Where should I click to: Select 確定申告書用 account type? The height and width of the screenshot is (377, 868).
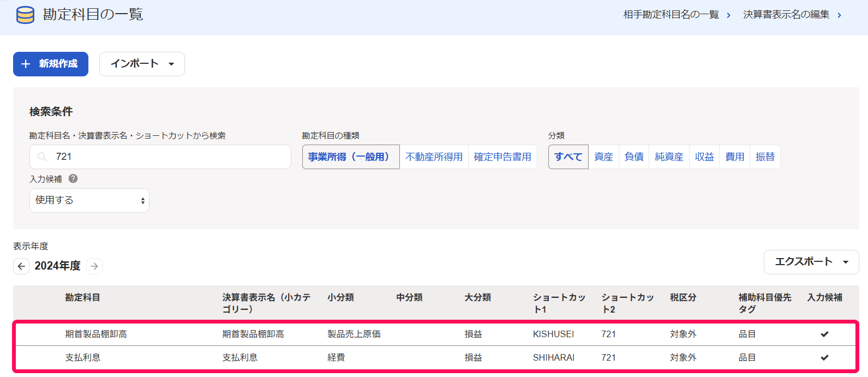click(502, 157)
